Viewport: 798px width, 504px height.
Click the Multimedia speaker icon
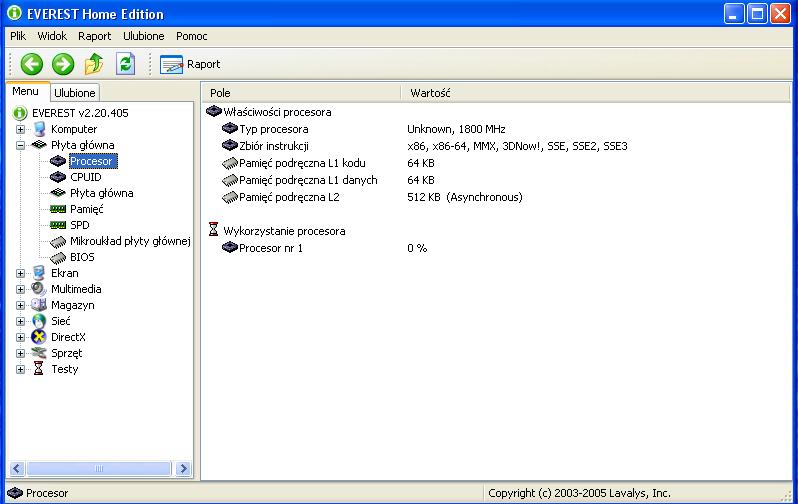tap(39, 289)
